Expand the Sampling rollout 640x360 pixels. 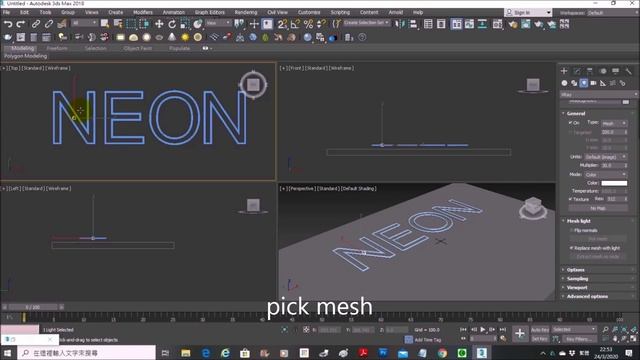pos(577,279)
